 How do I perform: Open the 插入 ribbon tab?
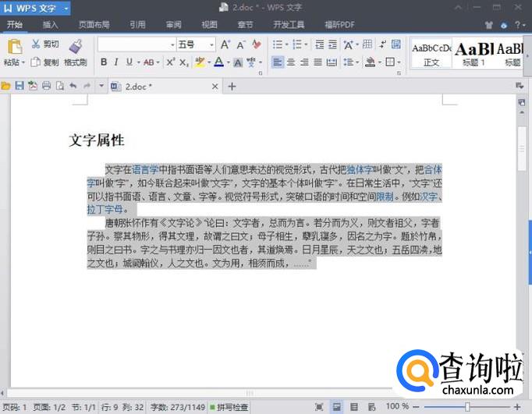[x=50, y=25]
